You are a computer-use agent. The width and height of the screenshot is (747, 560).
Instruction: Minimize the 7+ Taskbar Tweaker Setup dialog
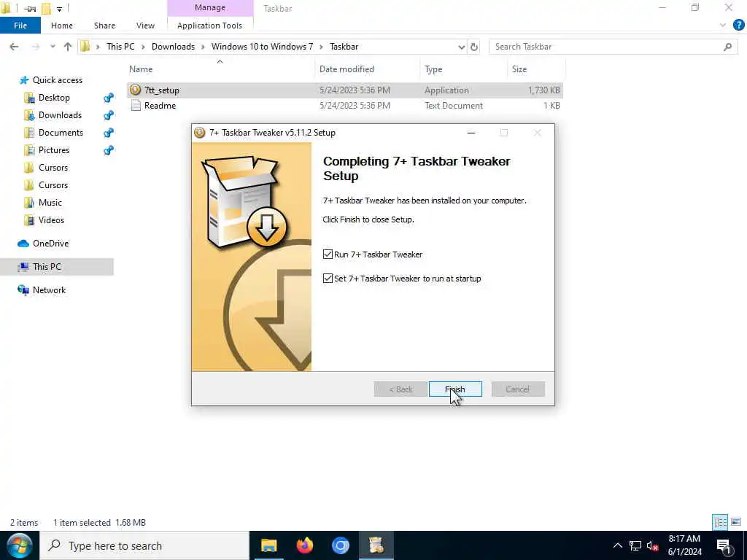tap(471, 133)
